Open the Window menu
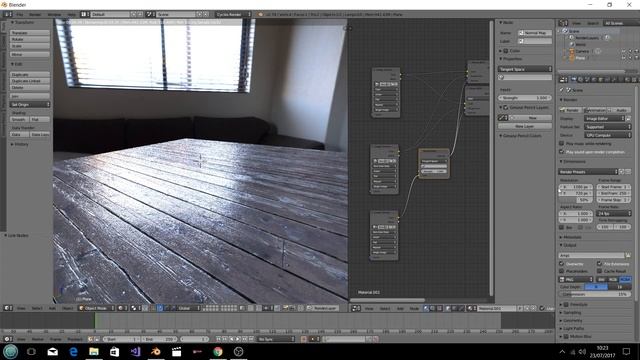 [54, 14]
